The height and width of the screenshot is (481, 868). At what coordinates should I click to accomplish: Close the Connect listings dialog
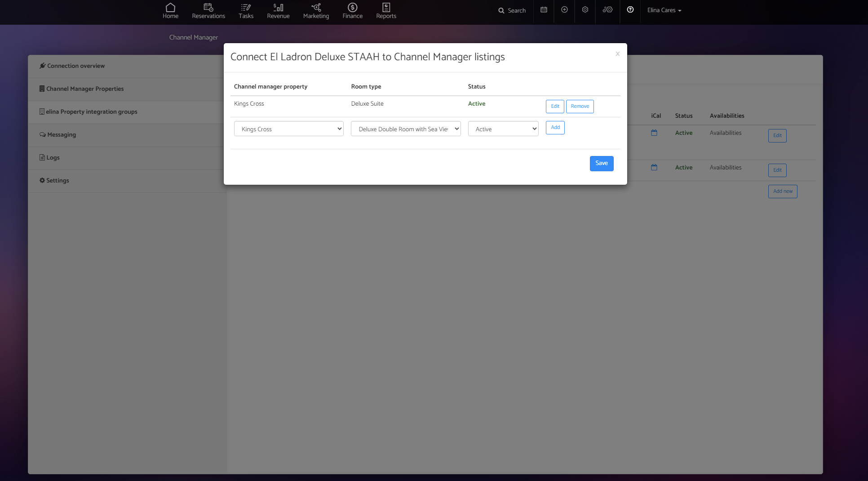click(617, 54)
